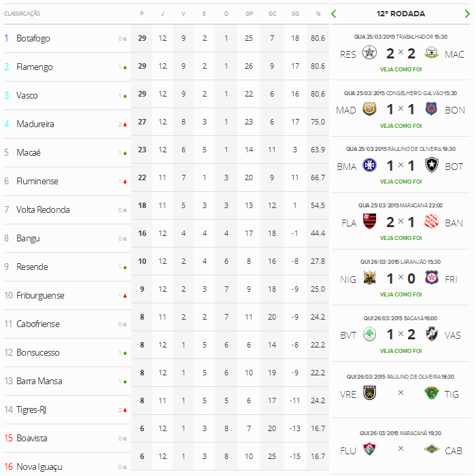
Task: Click the Volta Redonda crest in the VRE match
Action: tap(370, 393)
